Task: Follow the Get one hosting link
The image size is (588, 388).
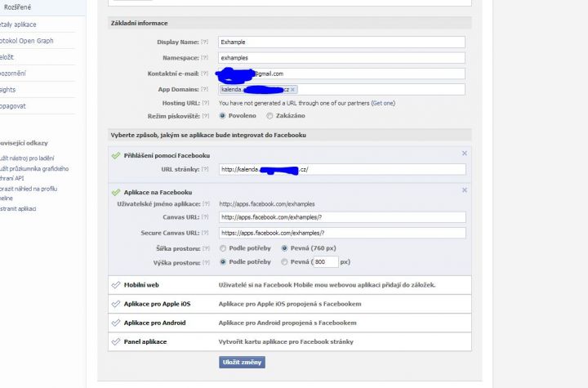Action: 383,103
